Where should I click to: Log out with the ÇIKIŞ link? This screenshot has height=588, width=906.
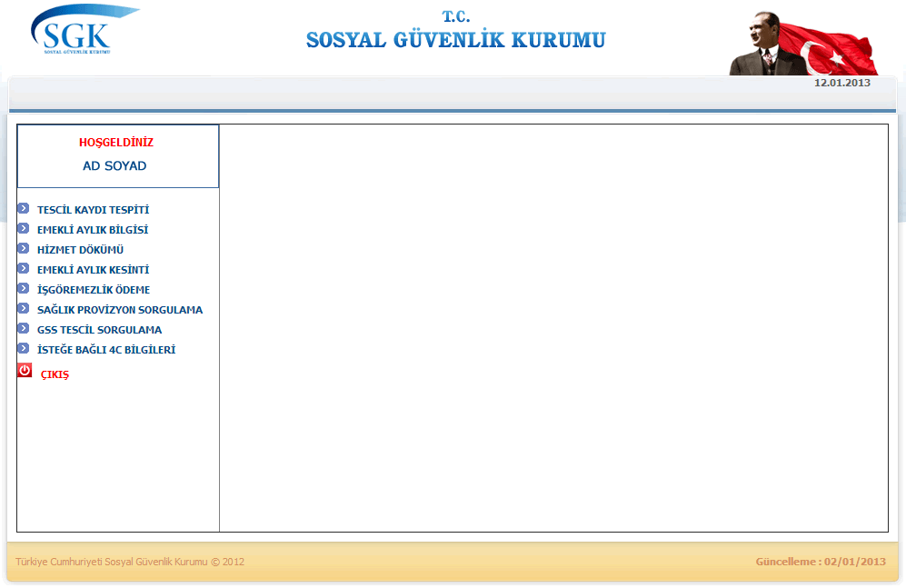55,374
